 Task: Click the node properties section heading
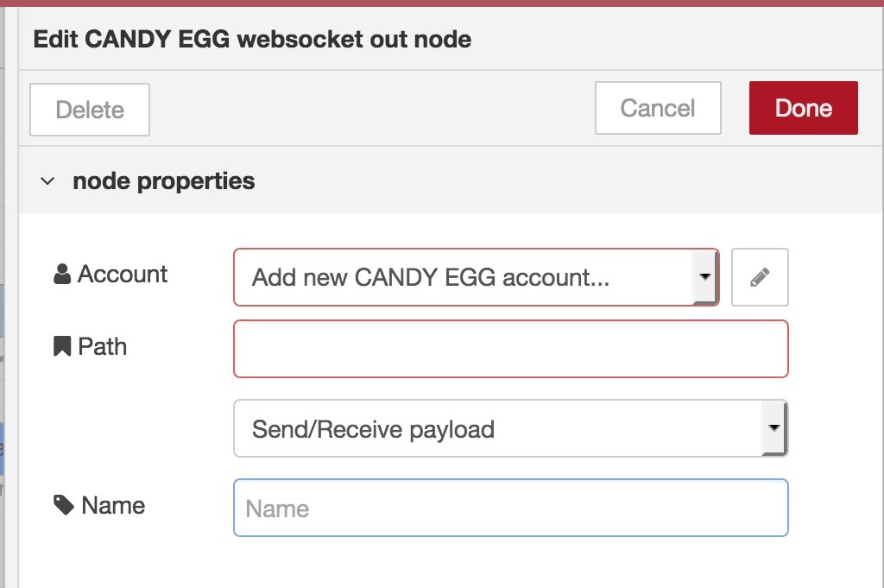click(x=163, y=181)
